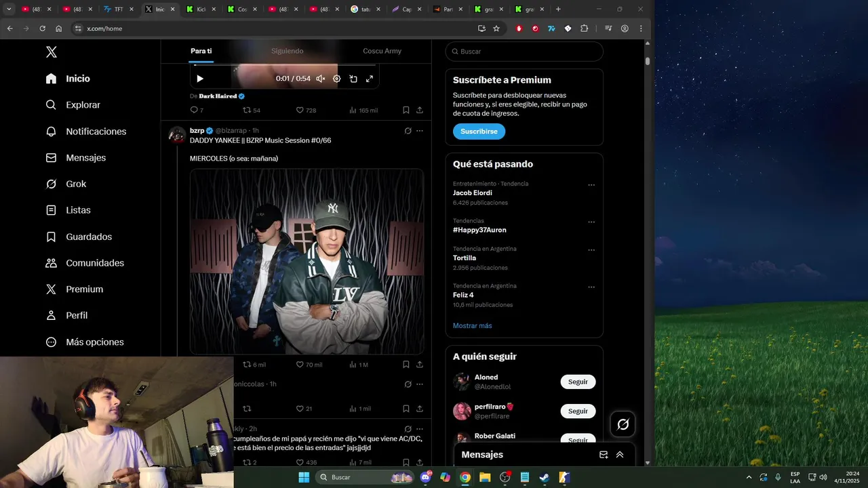Open Grok in the sidebar
The height and width of the screenshot is (488, 868).
66,184
